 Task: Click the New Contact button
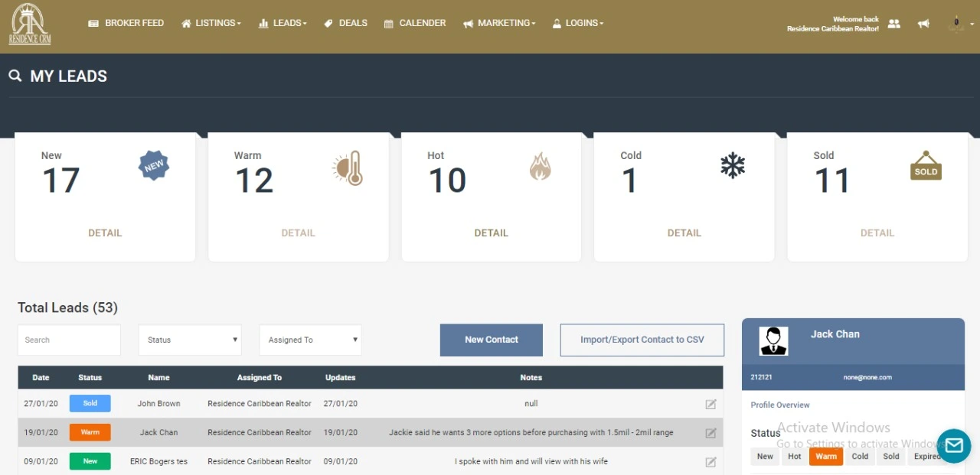coord(491,340)
